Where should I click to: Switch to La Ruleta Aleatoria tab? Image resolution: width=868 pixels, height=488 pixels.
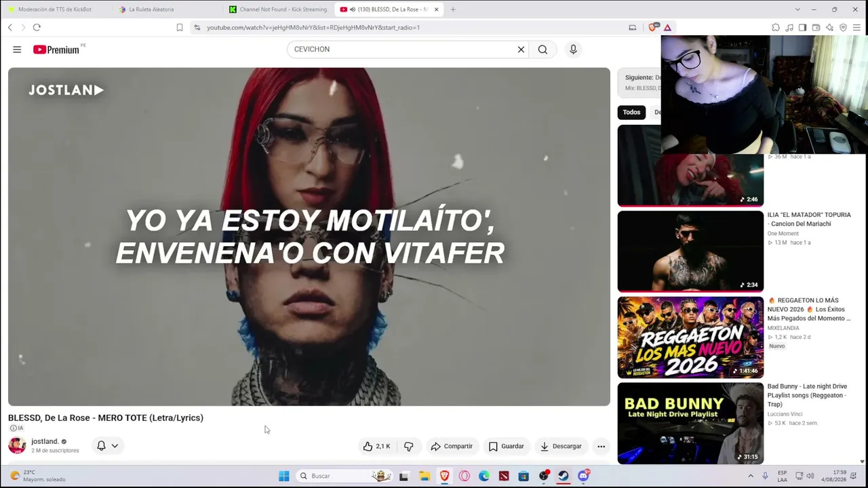166,9
